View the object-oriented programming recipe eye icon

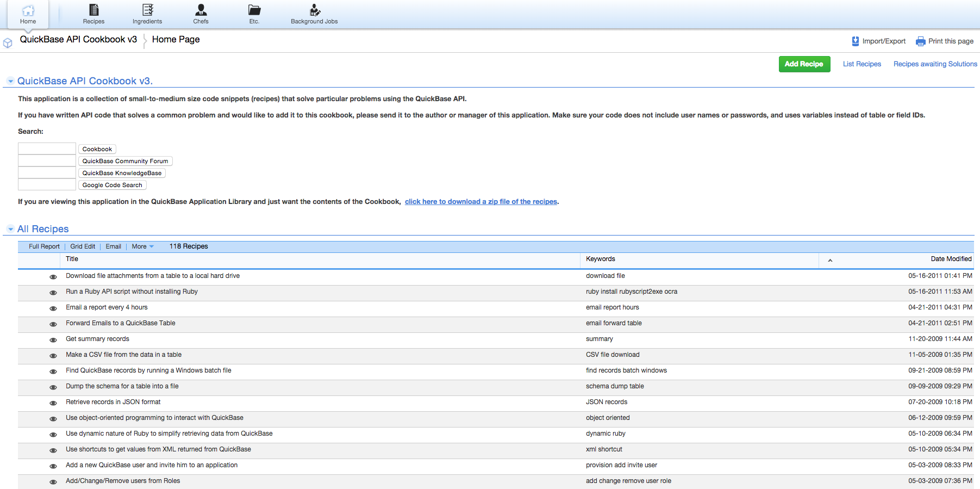coord(53,419)
